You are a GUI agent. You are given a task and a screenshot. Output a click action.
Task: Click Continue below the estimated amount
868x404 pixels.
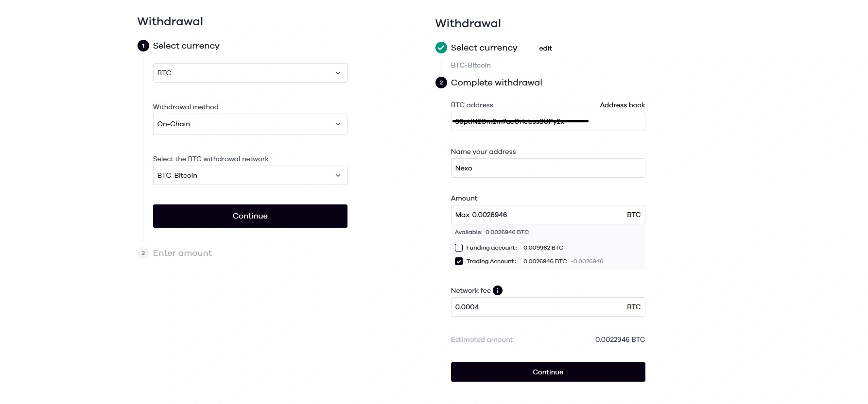click(x=548, y=372)
